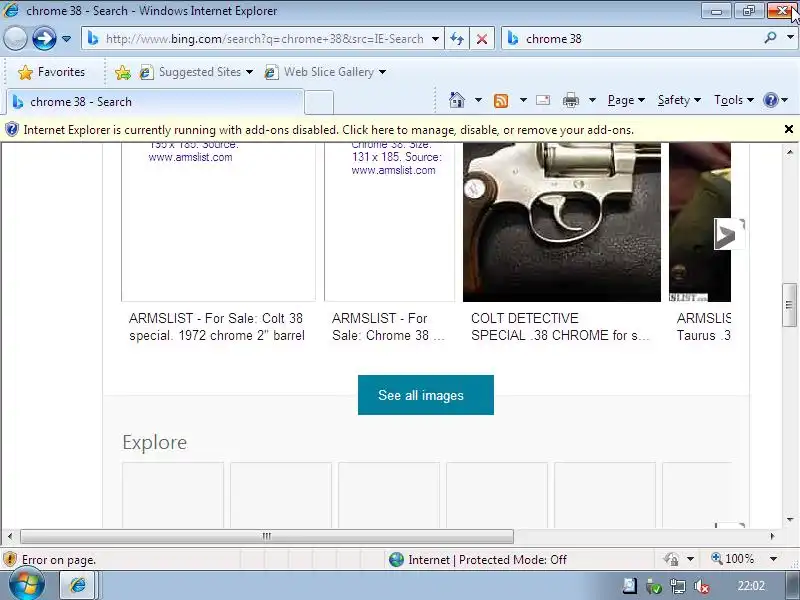Click the system clock showing 22:02
This screenshot has height=600, width=800.
751,585
